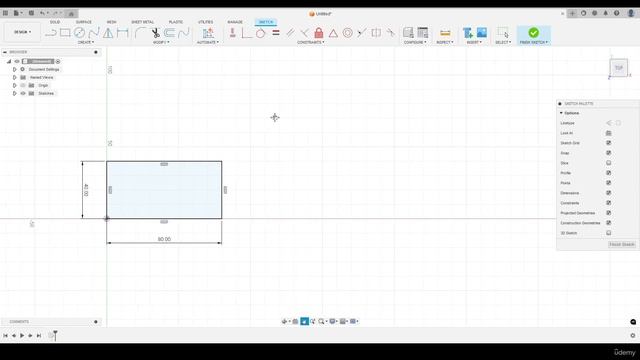
Task: Open the Modify dropdown menu
Action: [x=161, y=42]
